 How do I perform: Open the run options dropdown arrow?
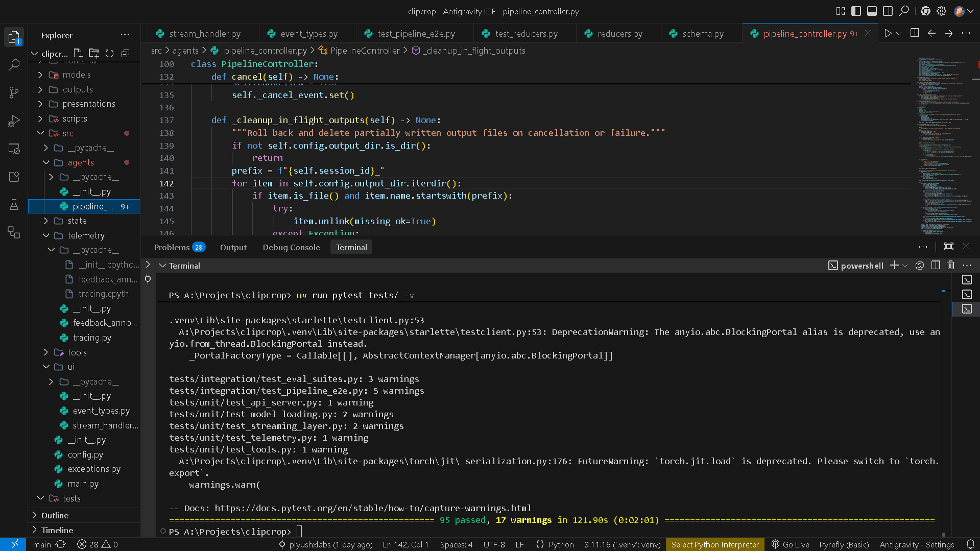(899, 33)
